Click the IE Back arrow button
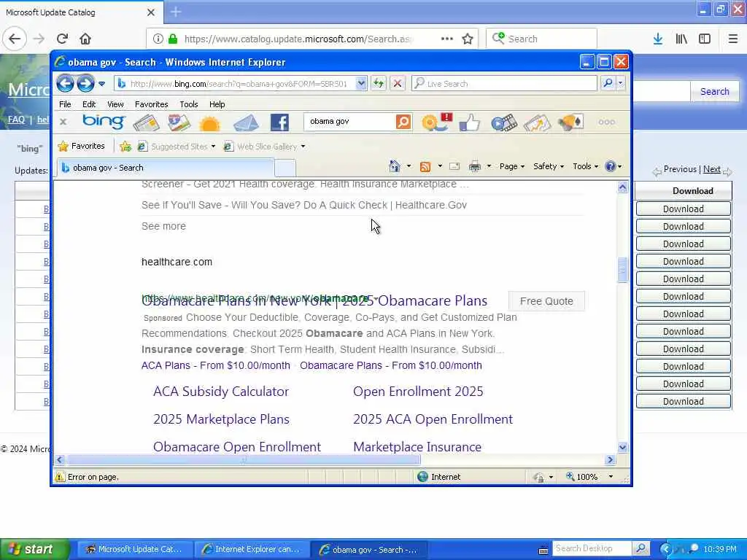747x560 pixels. coord(65,83)
